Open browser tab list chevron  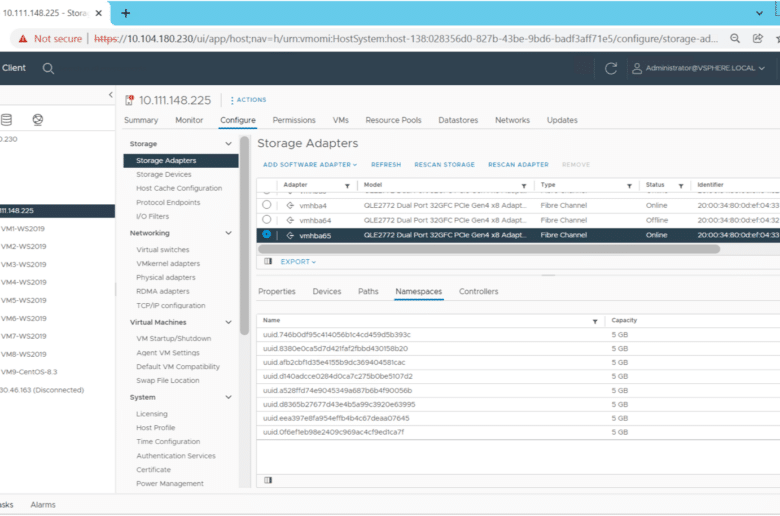(759, 13)
